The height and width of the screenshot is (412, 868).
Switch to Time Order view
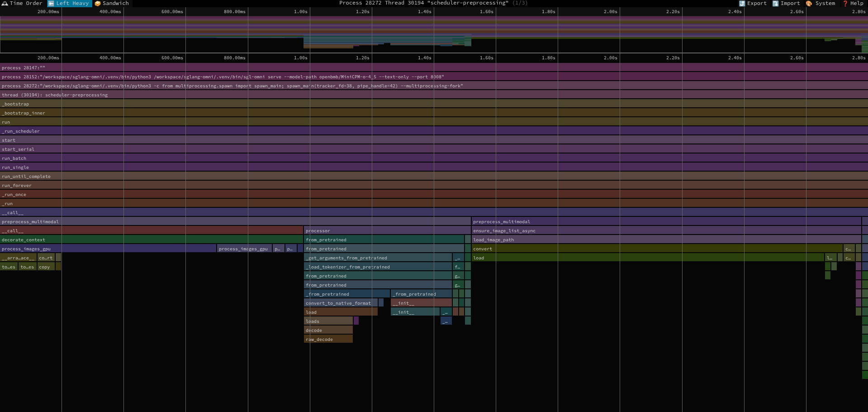coord(22,3)
